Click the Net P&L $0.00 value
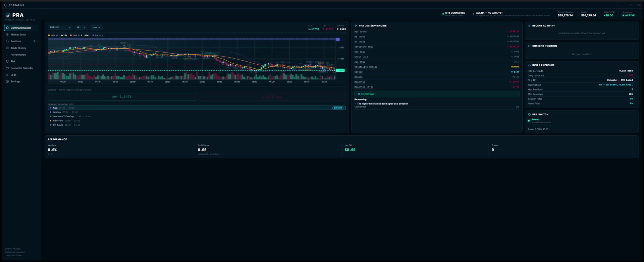 click(x=350, y=150)
